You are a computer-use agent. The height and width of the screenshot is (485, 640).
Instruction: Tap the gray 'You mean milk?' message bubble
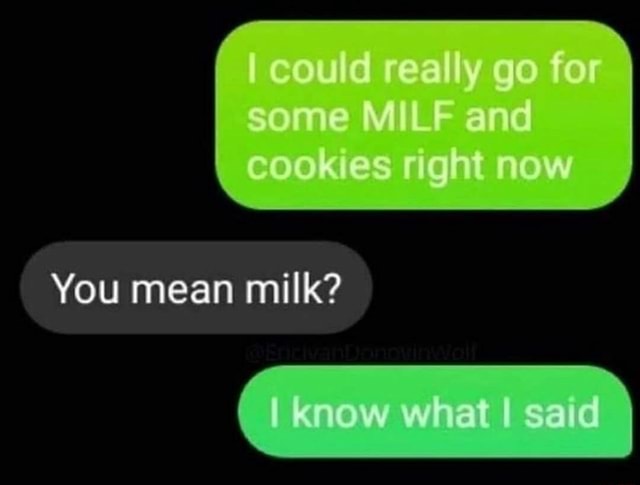tap(196, 287)
